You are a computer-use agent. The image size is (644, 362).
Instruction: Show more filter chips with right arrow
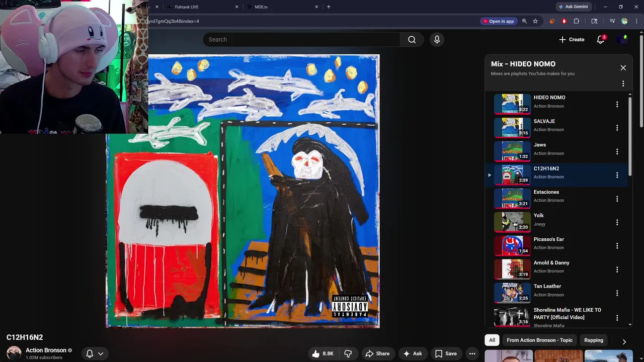click(x=624, y=341)
